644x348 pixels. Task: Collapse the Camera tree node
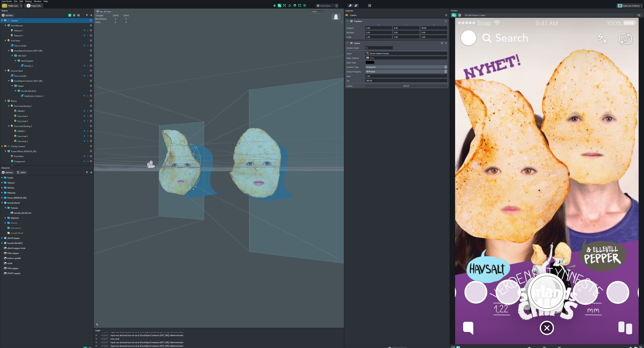coord(2,20)
